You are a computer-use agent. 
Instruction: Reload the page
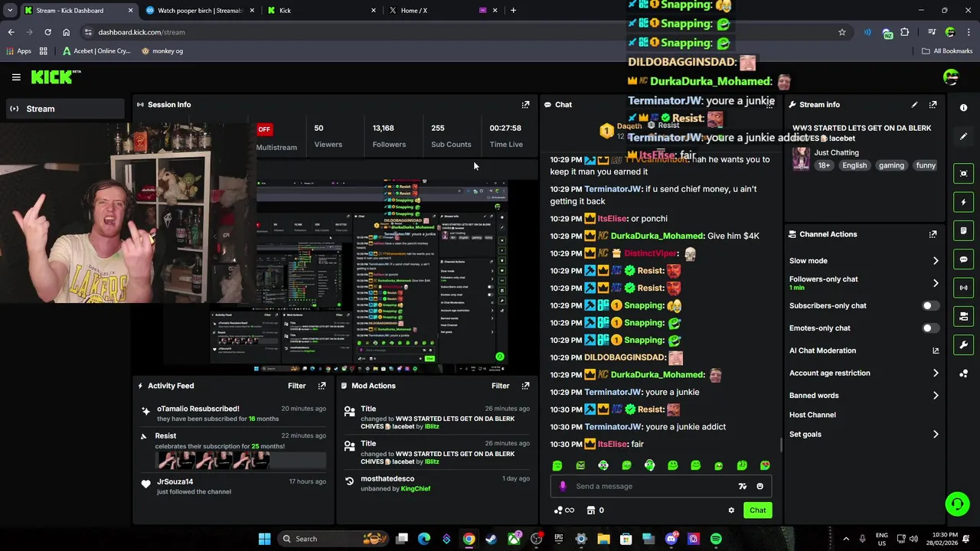tap(47, 32)
